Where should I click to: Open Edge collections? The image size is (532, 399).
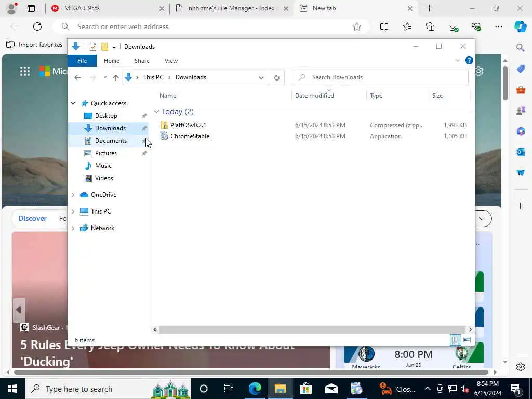click(x=430, y=27)
